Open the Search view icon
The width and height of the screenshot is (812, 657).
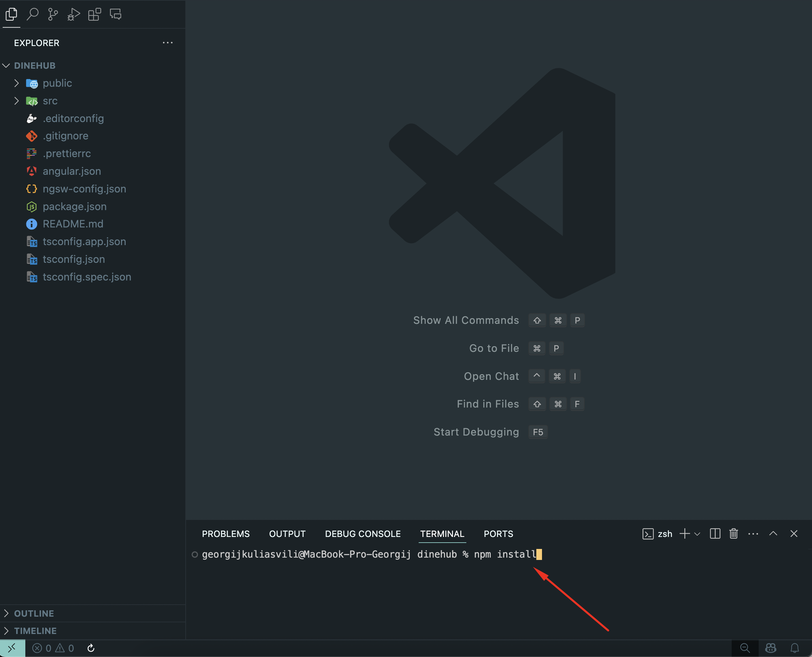coord(33,14)
